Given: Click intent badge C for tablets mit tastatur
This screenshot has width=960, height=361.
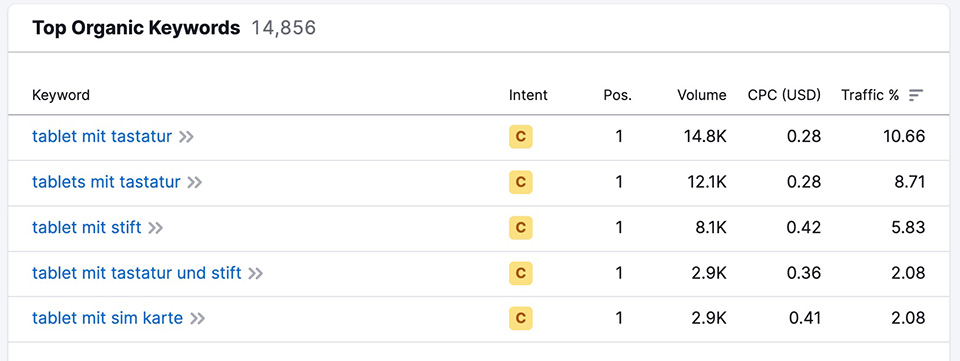Looking at the screenshot, I should coord(520,182).
